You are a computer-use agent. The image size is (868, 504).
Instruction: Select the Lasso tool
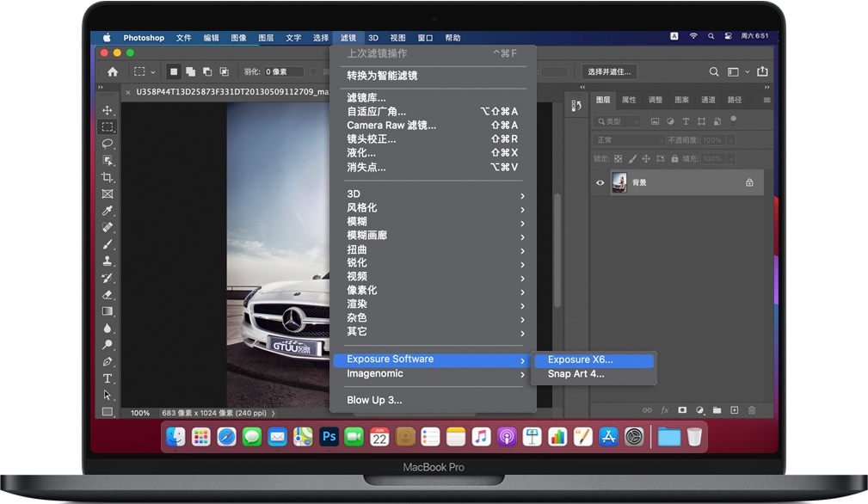pyautogui.click(x=107, y=144)
